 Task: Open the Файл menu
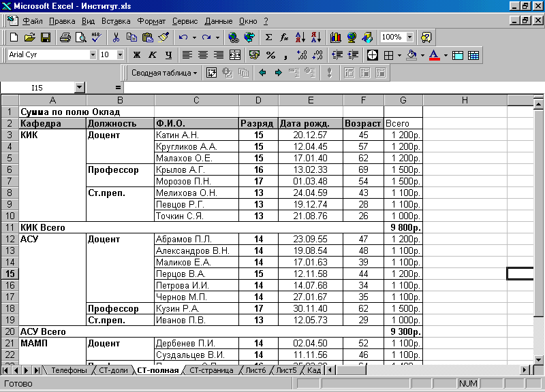point(33,21)
